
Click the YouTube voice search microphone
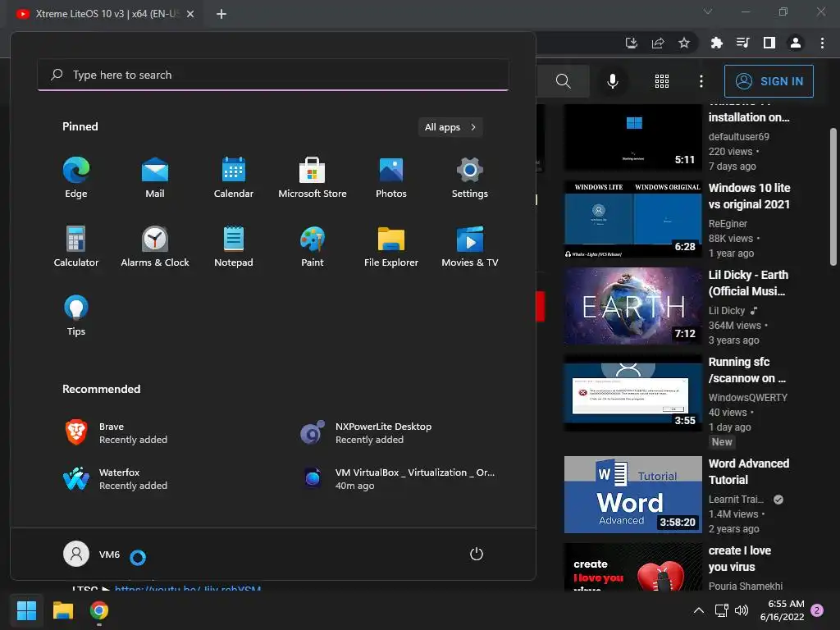(x=612, y=81)
